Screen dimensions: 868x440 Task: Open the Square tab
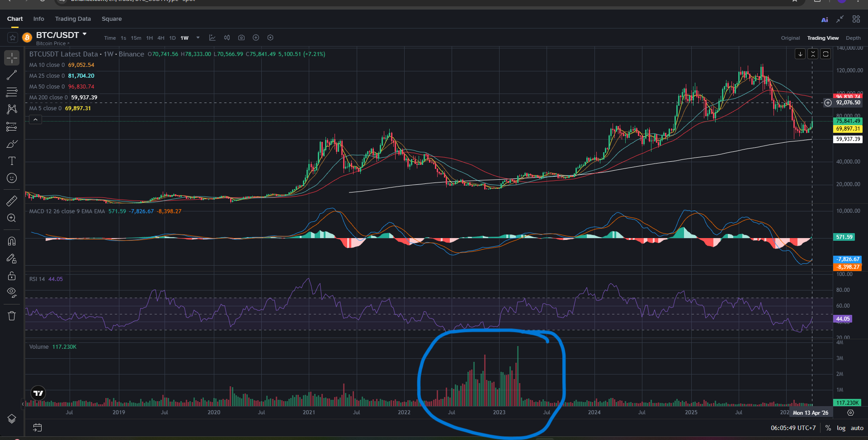pos(112,19)
